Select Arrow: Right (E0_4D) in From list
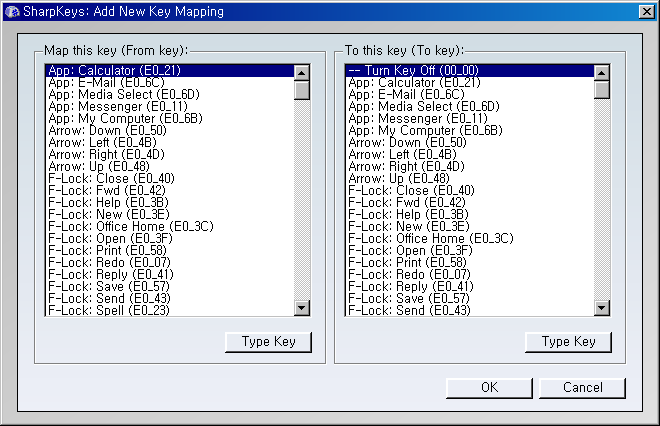Image resolution: width=660 pixels, height=426 pixels. [169, 154]
